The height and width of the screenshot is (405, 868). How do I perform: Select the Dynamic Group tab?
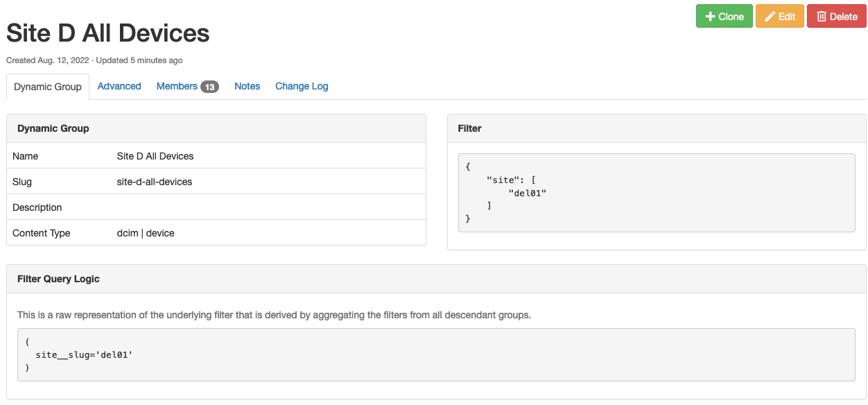click(x=48, y=87)
